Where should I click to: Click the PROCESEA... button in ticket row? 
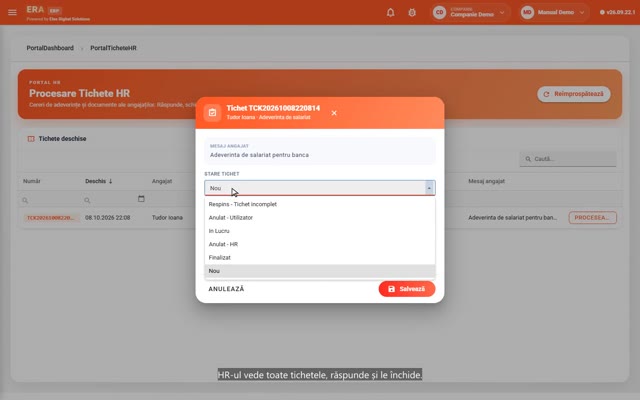click(x=593, y=218)
